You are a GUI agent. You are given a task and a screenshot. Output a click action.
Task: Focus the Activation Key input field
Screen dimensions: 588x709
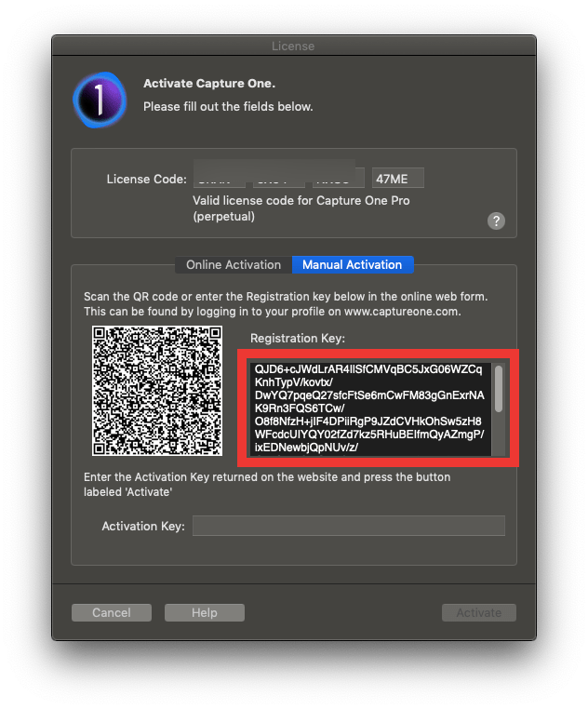tap(349, 526)
